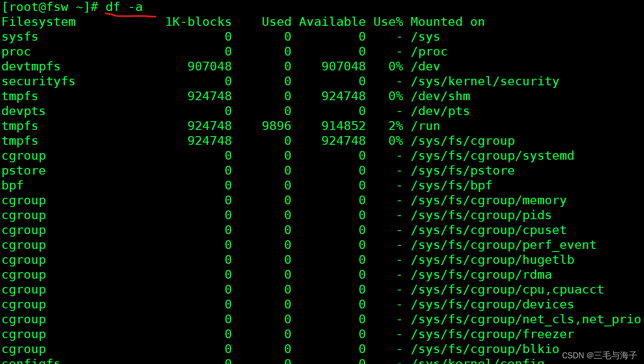This screenshot has width=644, height=364.
Task: Click the '/sys/fs/cgroup/cpu,cpuacct' mount point
Action: point(507,290)
